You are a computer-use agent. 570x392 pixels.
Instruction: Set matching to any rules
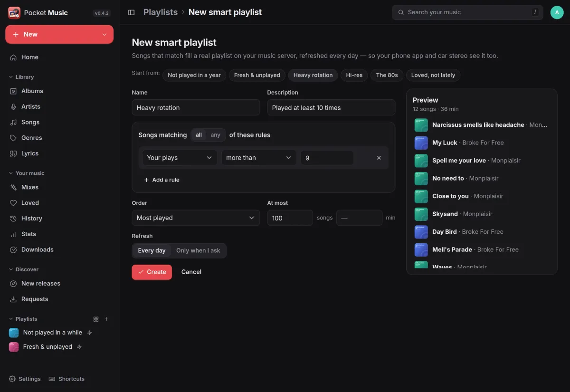tap(216, 135)
